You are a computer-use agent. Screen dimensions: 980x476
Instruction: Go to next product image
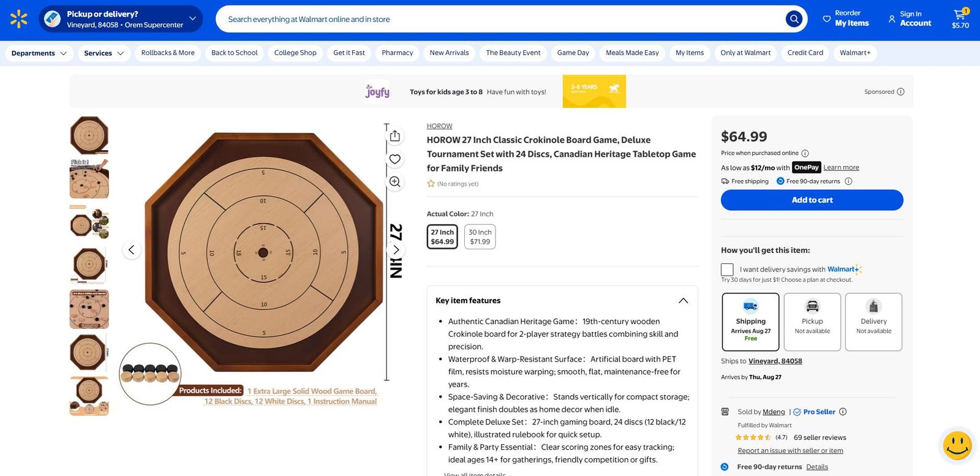click(x=396, y=250)
